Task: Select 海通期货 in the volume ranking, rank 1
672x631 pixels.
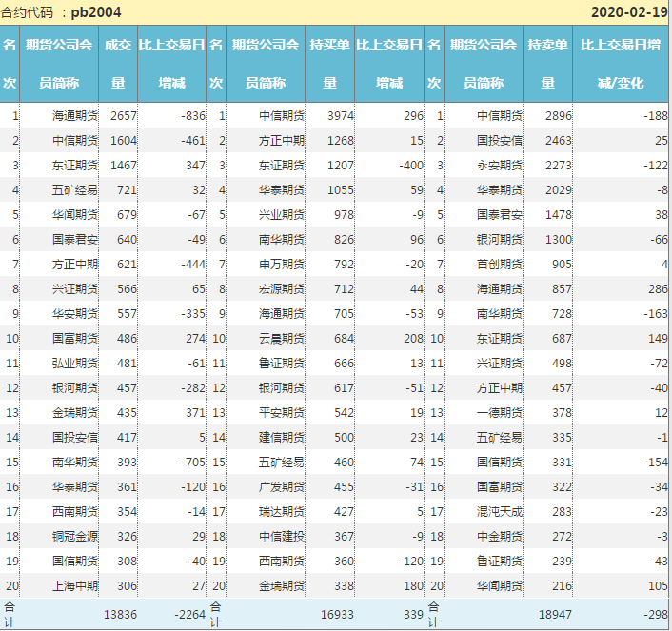Action: click(x=75, y=116)
